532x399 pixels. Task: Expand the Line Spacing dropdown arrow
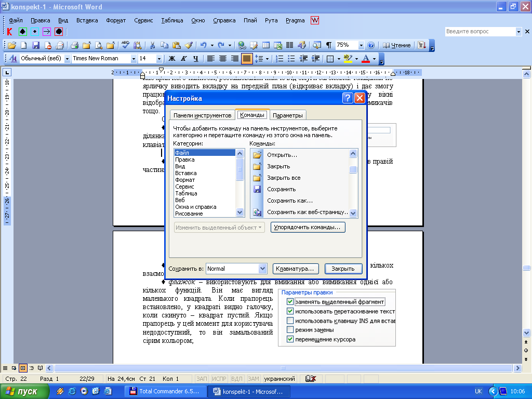(x=268, y=59)
